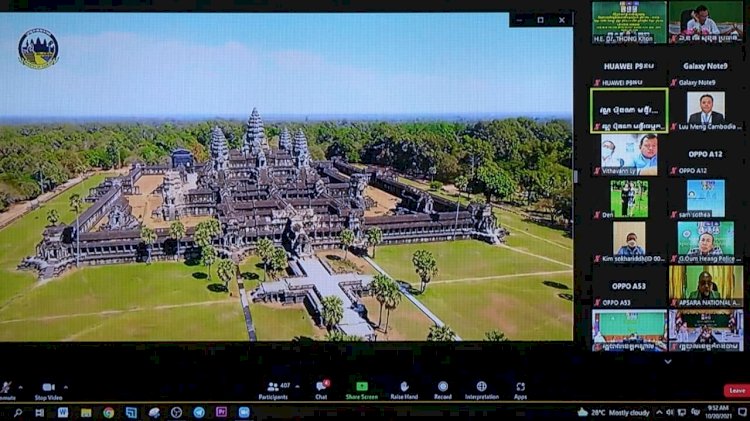
Task: Select Kim sekharidh video tile
Action: click(629, 243)
